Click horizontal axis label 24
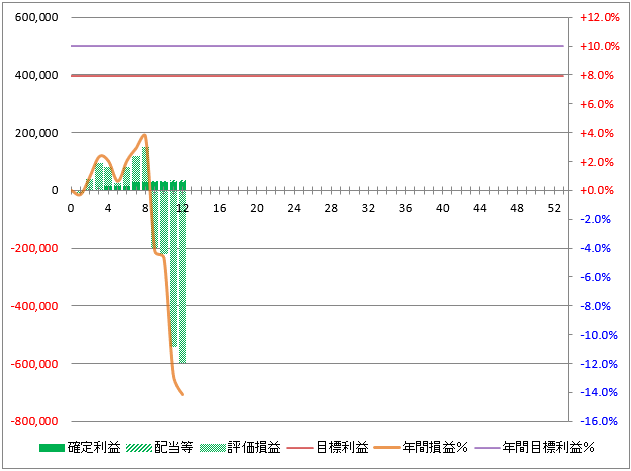Viewport: 631px width, 471px height. coord(294,208)
